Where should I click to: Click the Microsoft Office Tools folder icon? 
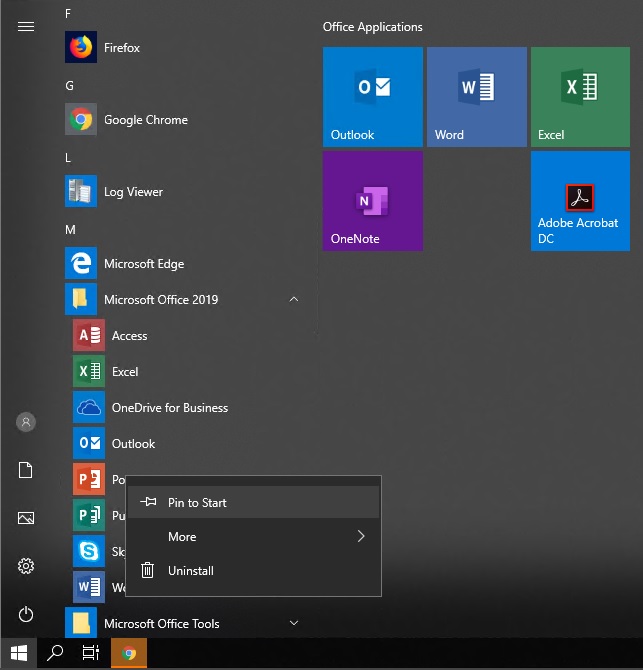coord(81,623)
